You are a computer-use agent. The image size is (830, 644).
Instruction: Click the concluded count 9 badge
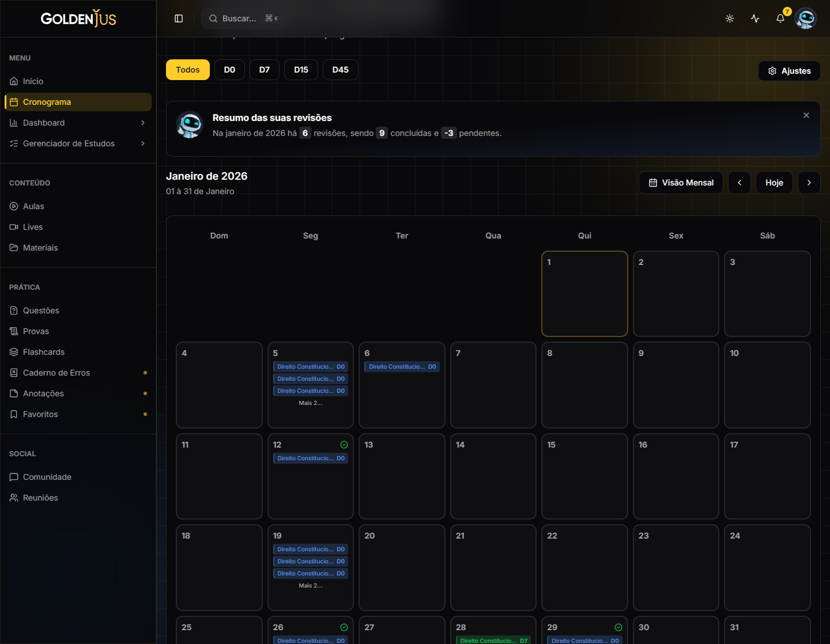(x=382, y=133)
